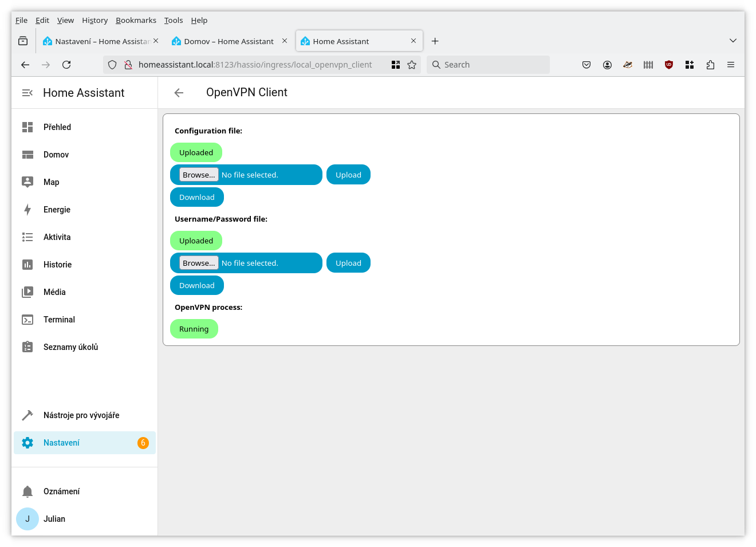Close the Nastavení – Home Assistant tab

click(156, 41)
